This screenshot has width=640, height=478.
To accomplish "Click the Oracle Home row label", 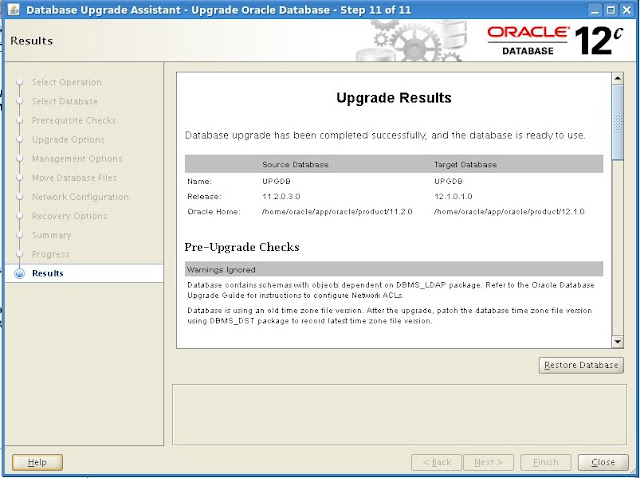I will [214, 211].
